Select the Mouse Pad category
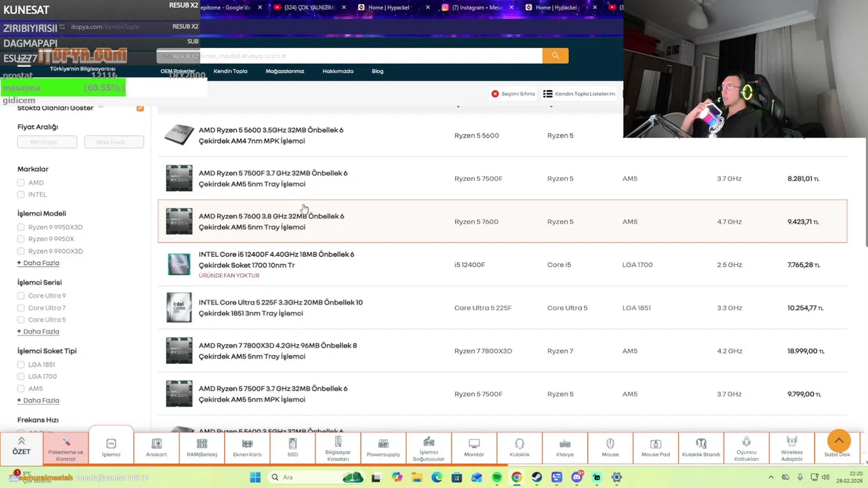The height and width of the screenshot is (488, 868). click(x=656, y=447)
